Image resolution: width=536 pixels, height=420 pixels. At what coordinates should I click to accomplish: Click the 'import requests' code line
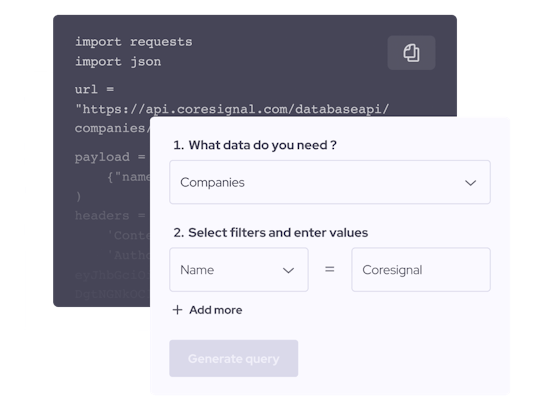pos(134,42)
